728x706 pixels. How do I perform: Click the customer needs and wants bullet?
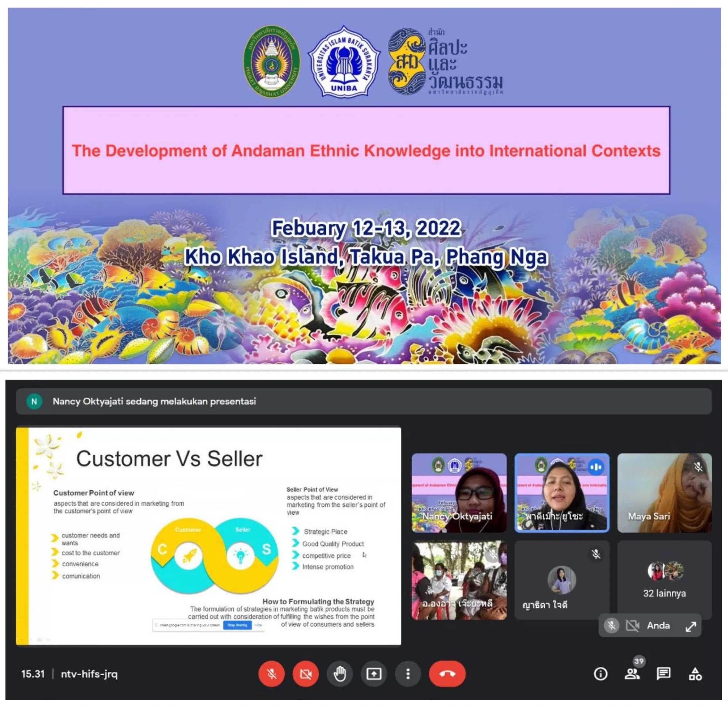[90, 539]
